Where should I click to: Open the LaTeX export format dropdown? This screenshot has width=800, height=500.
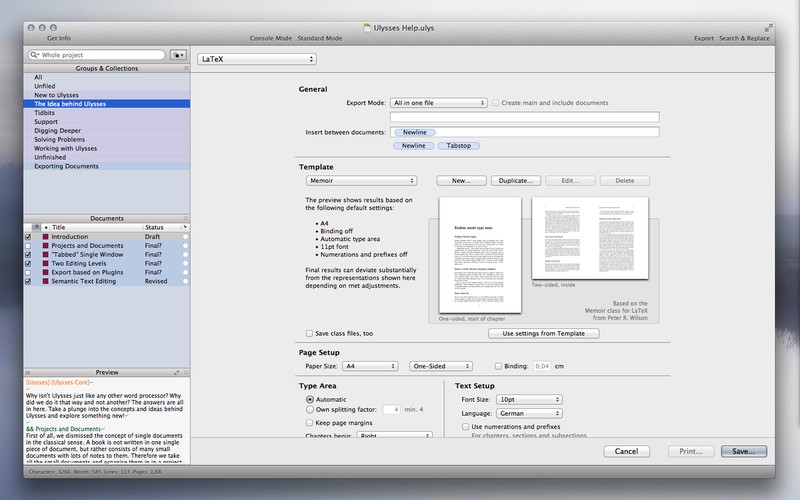pyautogui.click(x=256, y=60)
